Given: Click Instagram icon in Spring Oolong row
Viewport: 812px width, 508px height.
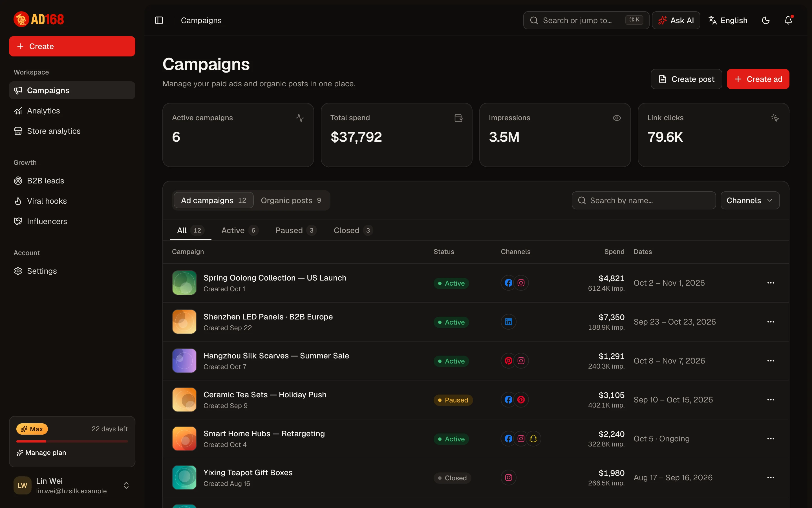Looking at the screenshot, I should (521, 283).
